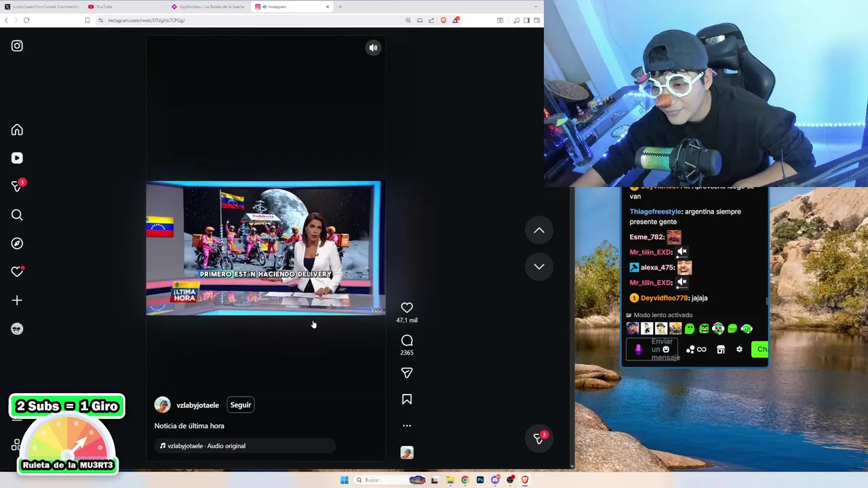Image resolution: width=868 pixels, height=488 pixels.
Task: Open Discord from taskbar
Action: click(495, 480)
